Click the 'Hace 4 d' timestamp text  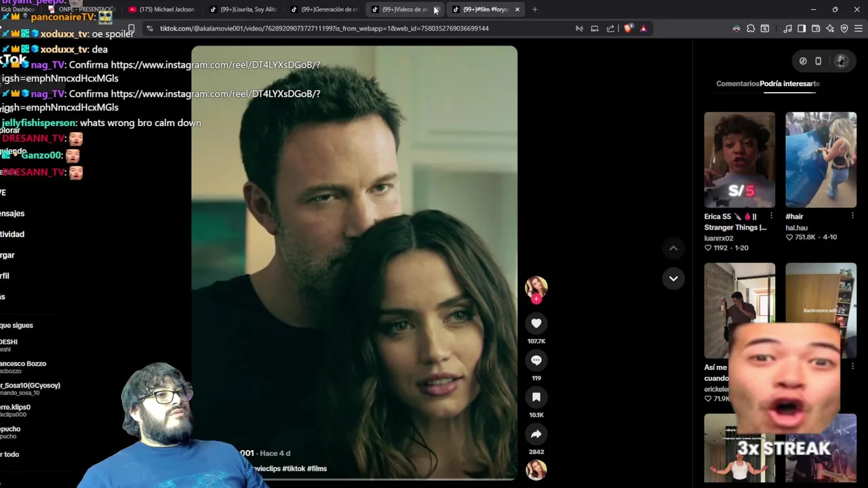pyautogui.click(x=275, y=453)
